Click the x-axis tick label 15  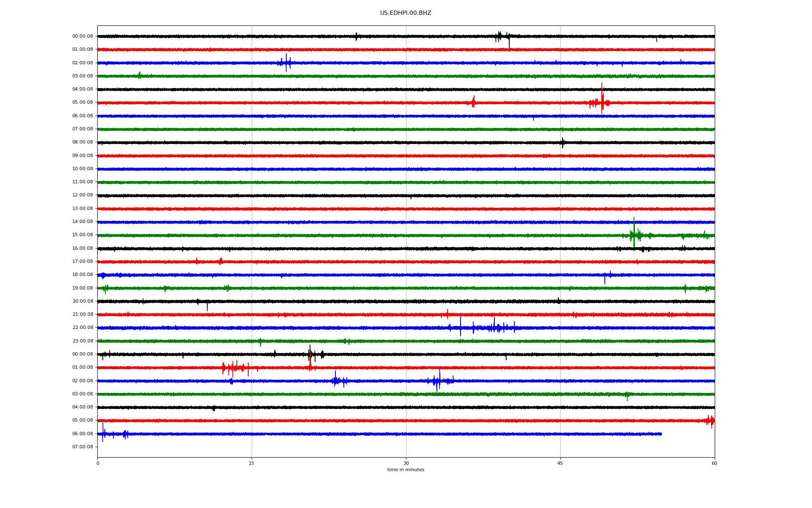point(252,463)
